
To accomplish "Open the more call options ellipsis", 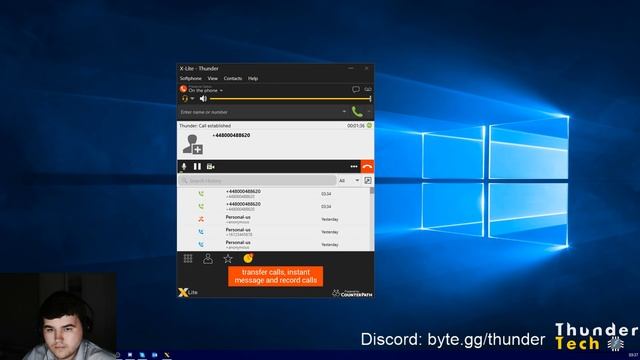I will click(x=354, y=167).
